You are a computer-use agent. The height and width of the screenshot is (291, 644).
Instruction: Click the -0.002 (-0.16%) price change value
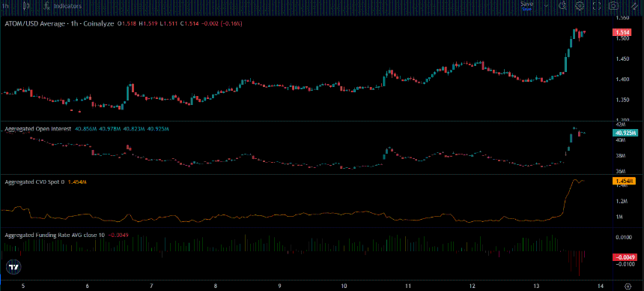point(222,24)
